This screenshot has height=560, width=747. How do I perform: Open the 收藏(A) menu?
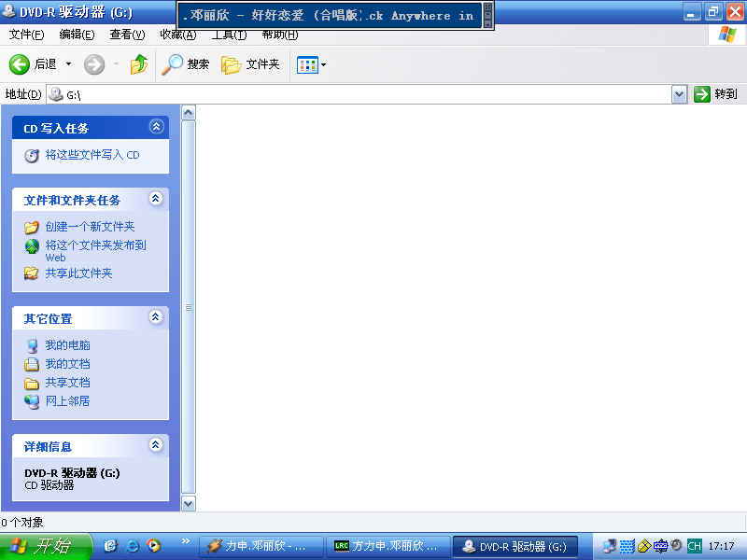coord(177,35)
